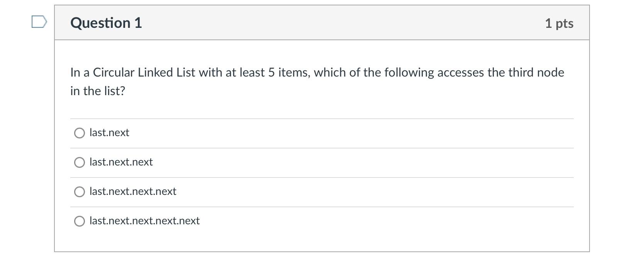Click the last.next.next.next.next answer label text
644x268 pixels.
[144, 221]
